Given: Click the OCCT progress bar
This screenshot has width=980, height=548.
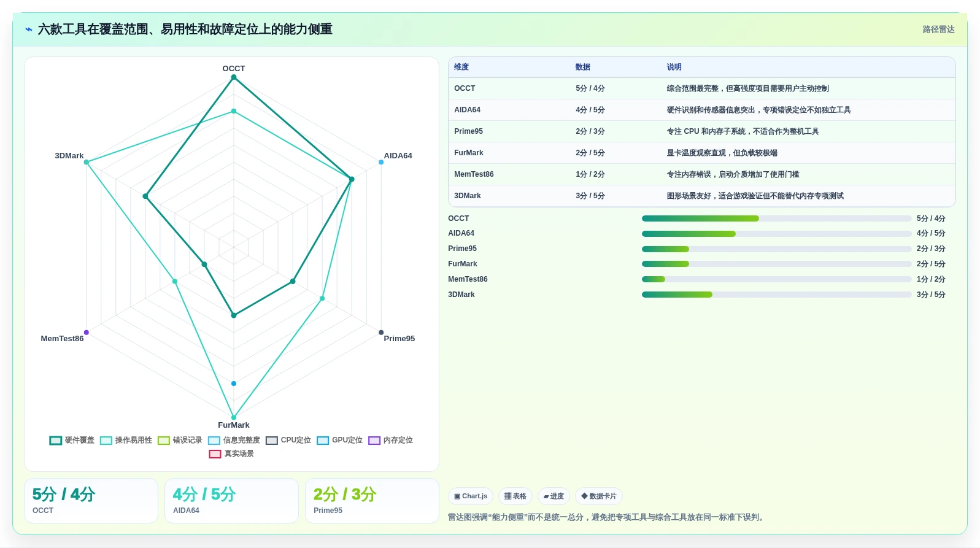Looking at the screenshot, I should [776, 218].
